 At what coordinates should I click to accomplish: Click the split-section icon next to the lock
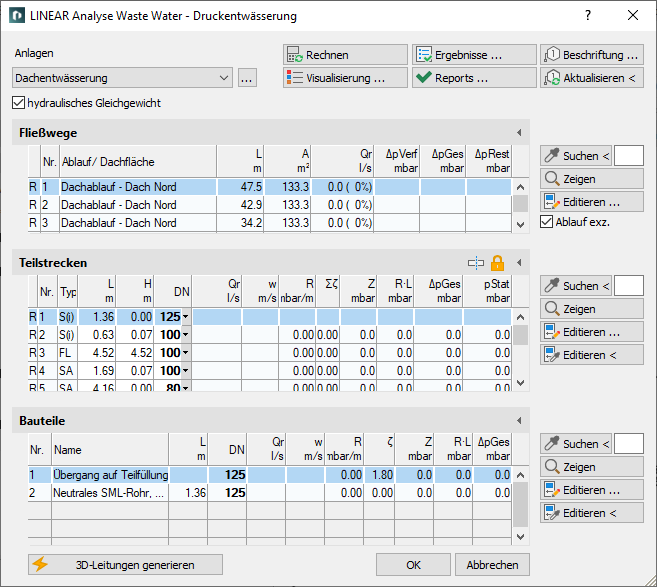(x=476, y=263)
